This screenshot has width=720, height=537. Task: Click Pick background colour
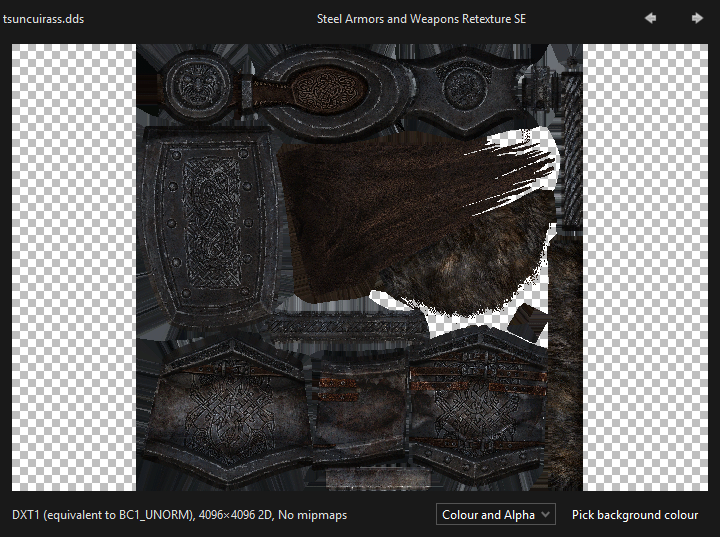(x=635, y=514)
